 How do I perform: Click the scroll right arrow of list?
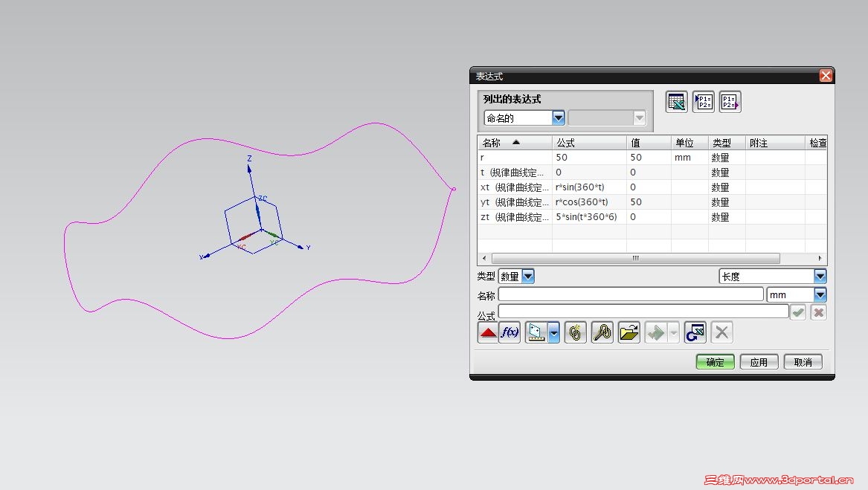820,258
